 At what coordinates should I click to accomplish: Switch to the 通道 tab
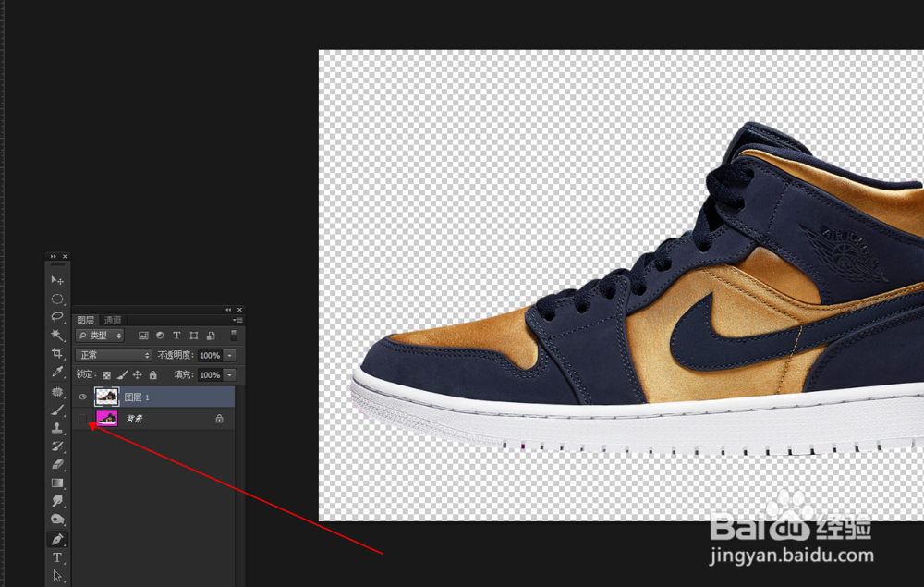[x=113, y=320]
